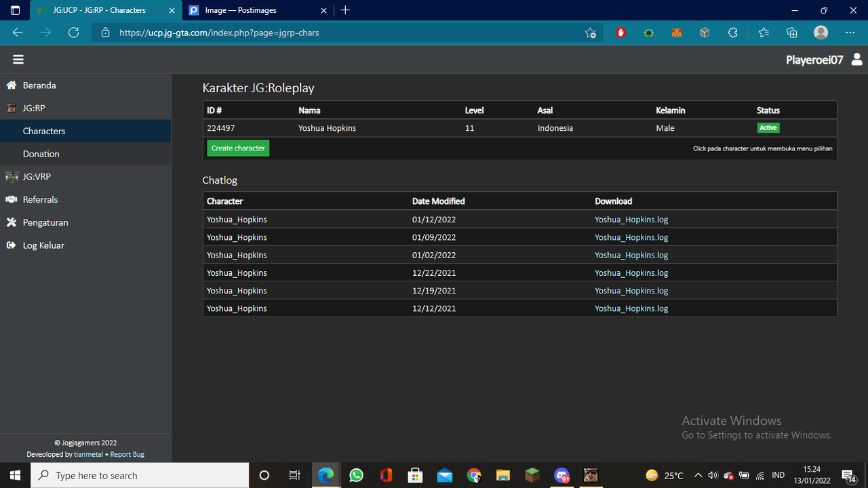This screenshot has height=488, width=868.
Task: Open the gray cube extension icon
Action: 705,33
